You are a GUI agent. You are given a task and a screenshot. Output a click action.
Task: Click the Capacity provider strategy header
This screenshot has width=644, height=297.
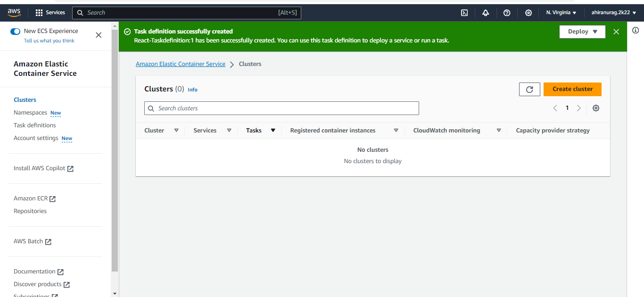pos(553,131)
